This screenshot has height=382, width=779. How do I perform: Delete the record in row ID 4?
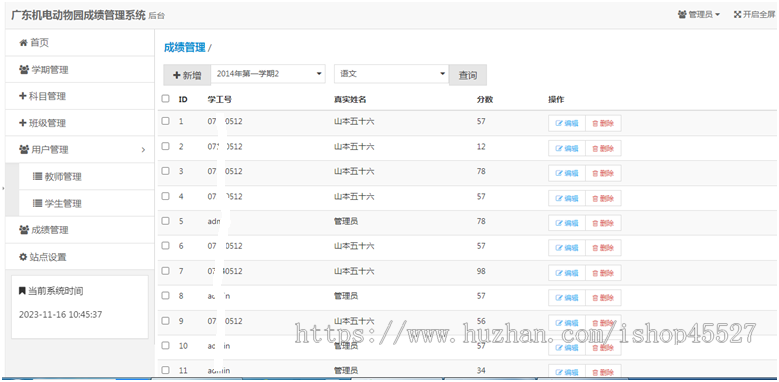point(603,198)
